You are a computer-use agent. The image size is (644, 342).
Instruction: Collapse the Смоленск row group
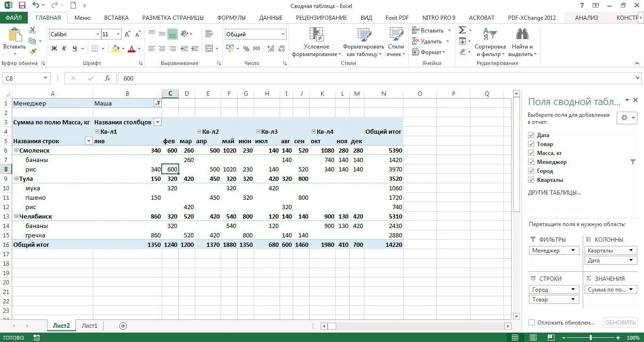(x=17, y=150)
